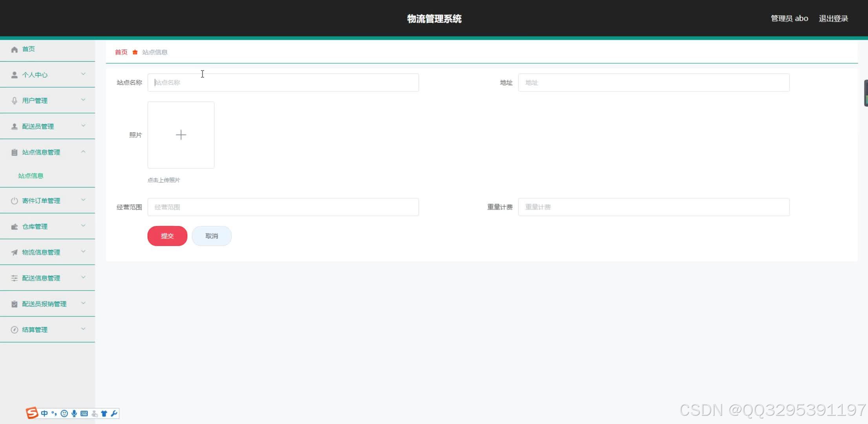The height and width of the screenshot is (424, 868).
Task: Click the warehouse icon next to 仓库管理
Action: tap(15, 227)
